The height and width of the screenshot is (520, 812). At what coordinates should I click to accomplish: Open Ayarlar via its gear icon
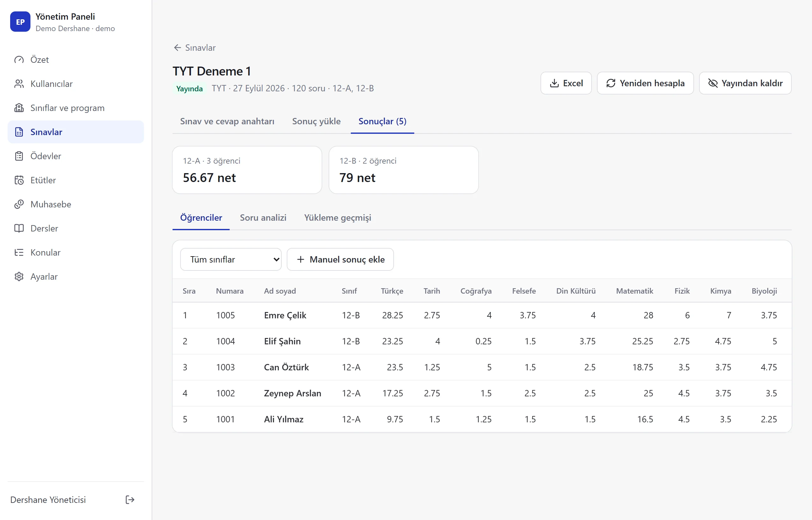point(19,276)
